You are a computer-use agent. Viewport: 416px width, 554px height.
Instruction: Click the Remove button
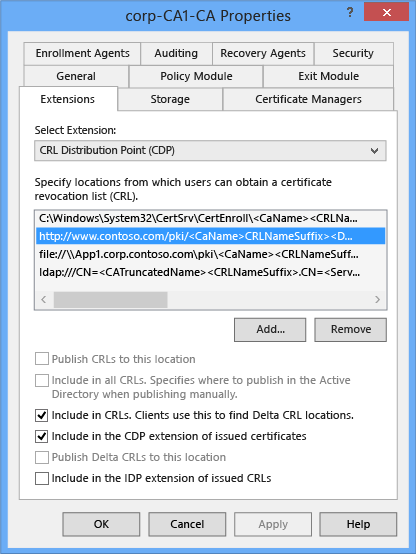pyautogui.click(x=351, y=330)
